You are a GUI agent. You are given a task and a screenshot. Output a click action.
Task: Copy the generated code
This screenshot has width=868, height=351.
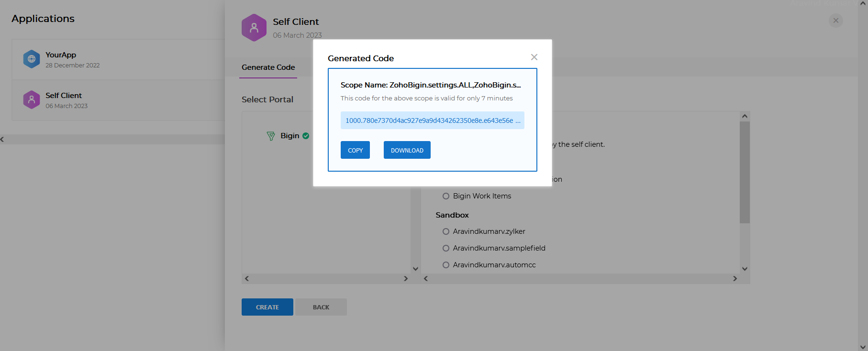tap(355, 150)
